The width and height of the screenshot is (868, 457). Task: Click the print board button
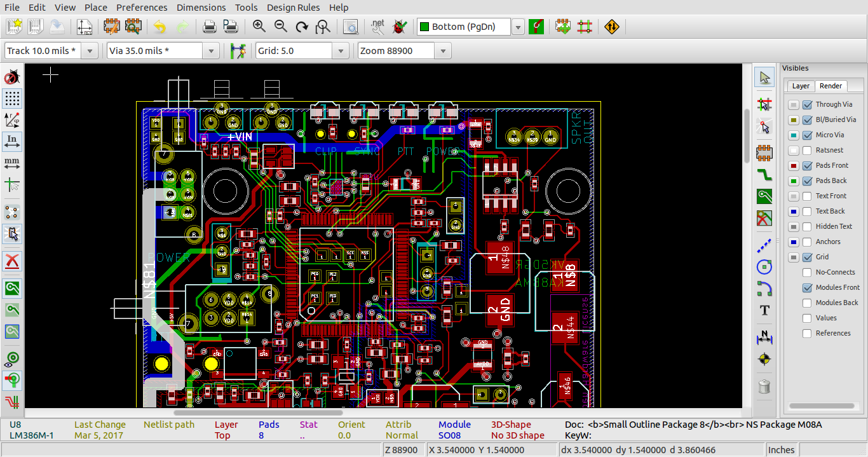[209, 26]
